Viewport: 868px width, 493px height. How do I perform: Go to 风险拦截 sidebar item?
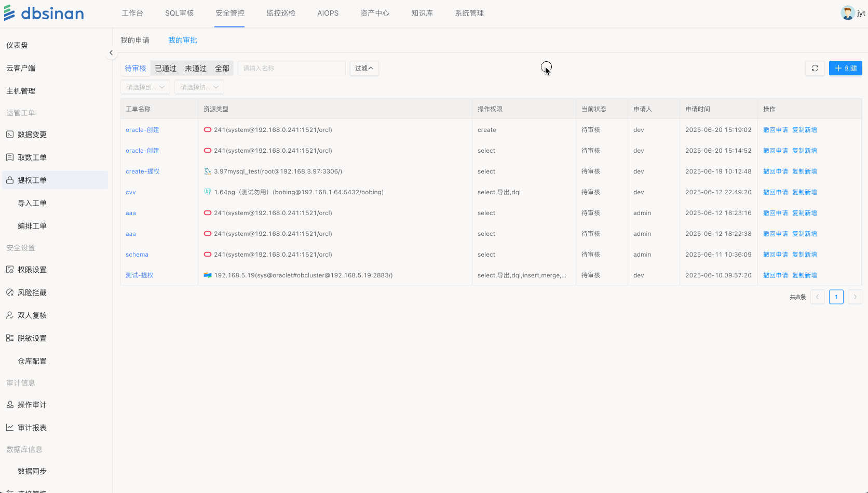click(x=32, y=292)
